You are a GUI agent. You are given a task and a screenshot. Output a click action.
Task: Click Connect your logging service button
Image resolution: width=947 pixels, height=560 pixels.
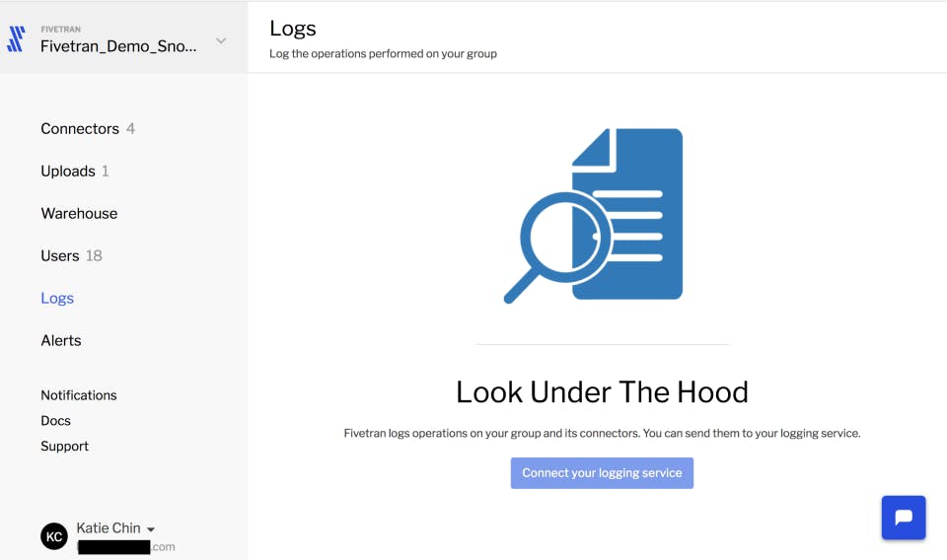click(602, 473)
